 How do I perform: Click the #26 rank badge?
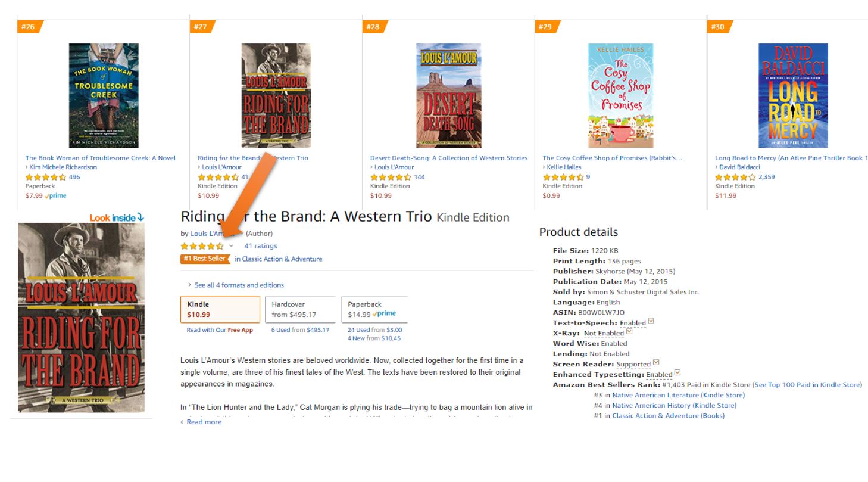coord(27,27)
